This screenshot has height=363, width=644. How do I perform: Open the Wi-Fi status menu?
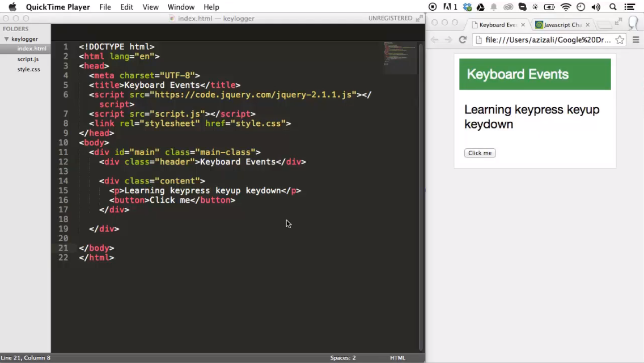(566, 7)
